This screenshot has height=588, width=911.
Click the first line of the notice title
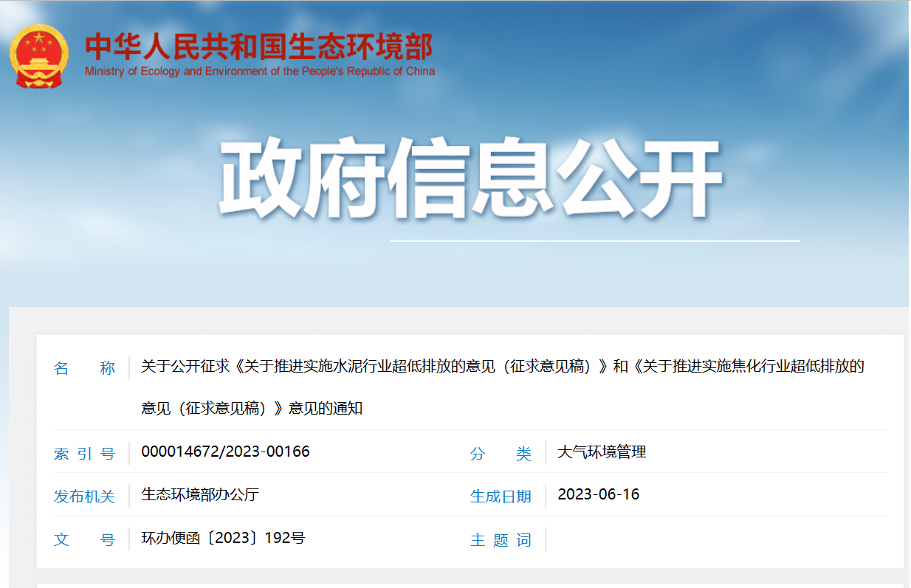coord(502,366)
